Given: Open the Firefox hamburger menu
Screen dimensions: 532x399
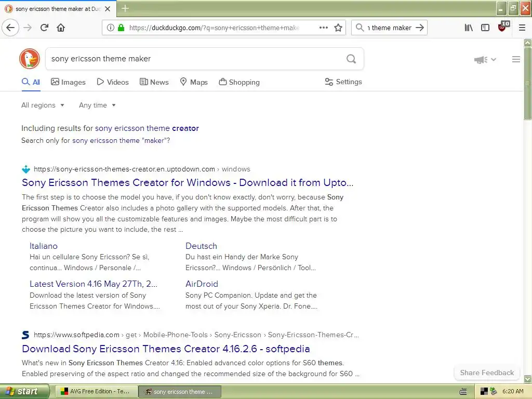Looking at the screenshot, I should click(x=522, y=28).
